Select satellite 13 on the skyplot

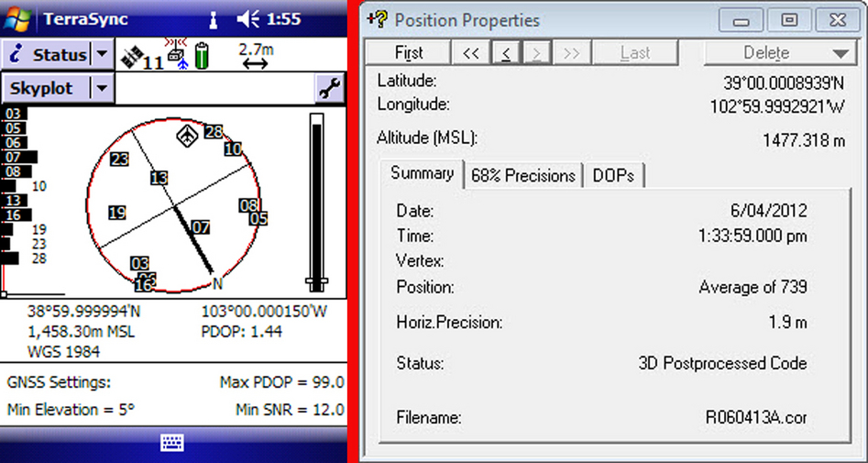159,179
